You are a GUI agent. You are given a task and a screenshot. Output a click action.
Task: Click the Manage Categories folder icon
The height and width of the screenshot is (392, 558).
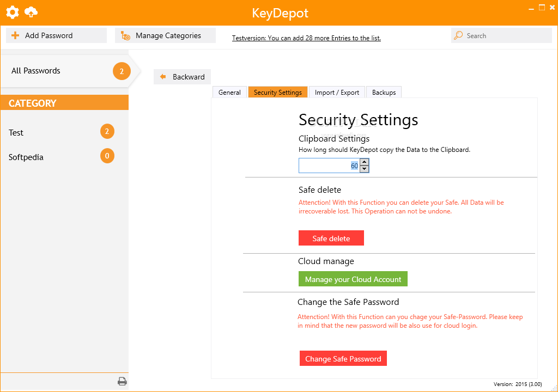126,35
